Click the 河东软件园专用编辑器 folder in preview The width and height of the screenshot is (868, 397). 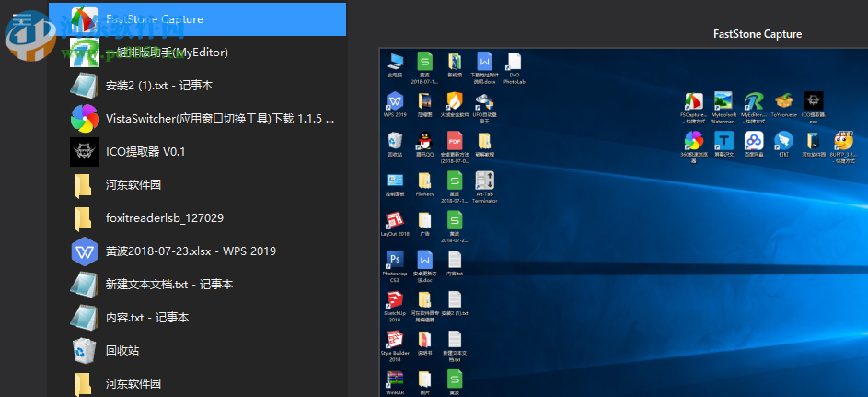424,299
